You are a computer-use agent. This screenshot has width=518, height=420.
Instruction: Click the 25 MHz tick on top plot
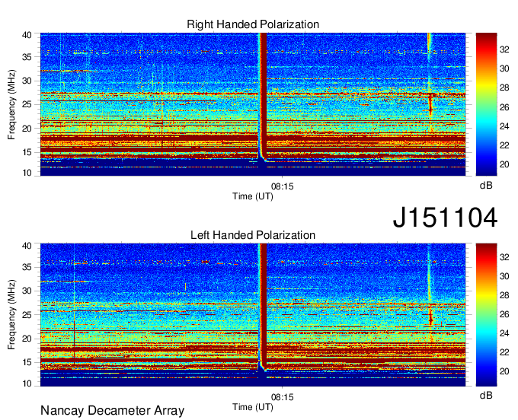tap(27, 104)
